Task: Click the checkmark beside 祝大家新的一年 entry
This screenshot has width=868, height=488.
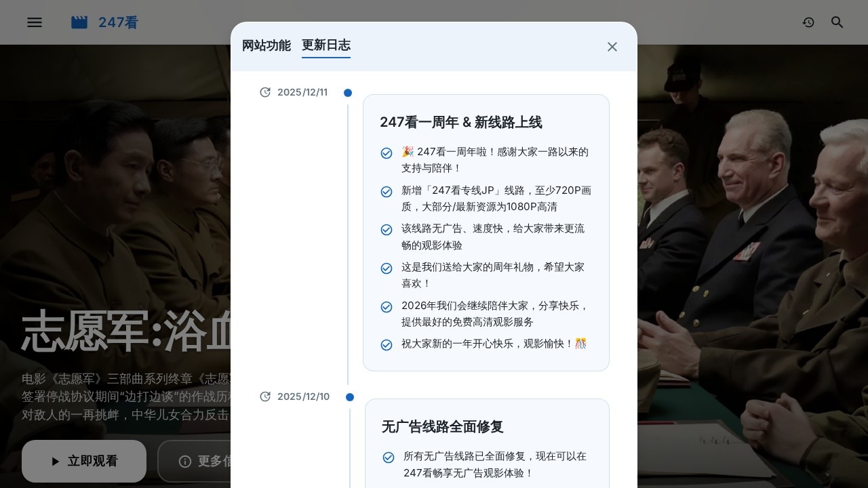Action: 387,344
